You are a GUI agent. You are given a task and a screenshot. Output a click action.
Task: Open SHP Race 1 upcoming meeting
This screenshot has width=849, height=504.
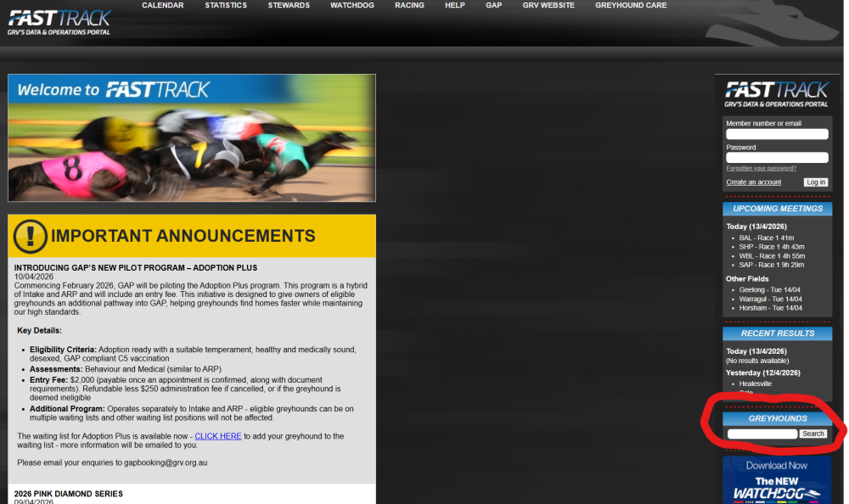(772, 247)
